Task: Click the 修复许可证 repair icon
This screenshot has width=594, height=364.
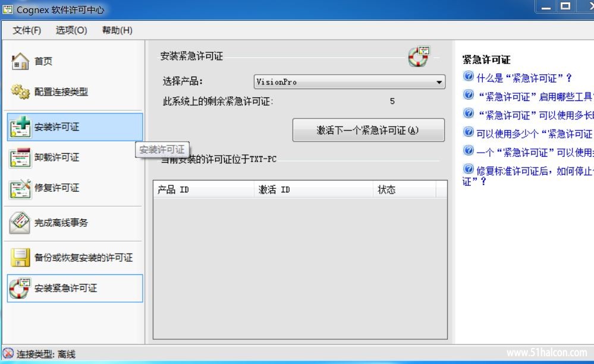Action: pos(20,188)
